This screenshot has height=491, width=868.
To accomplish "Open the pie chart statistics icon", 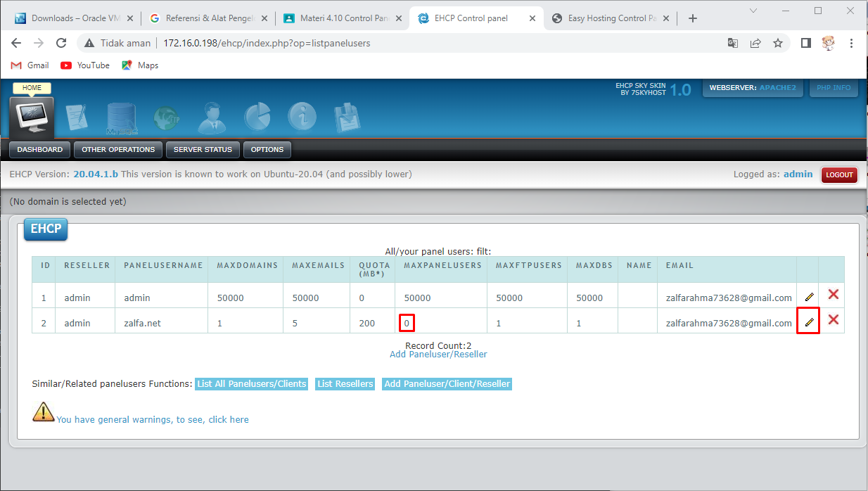I will point(257,118).
